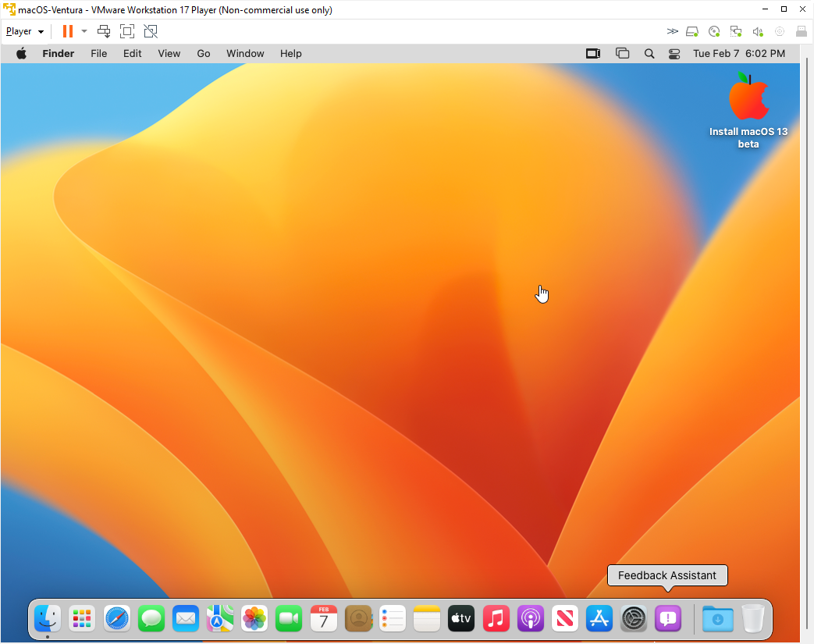814x644 pixels.
Task: Click the Spotlight search magnifier icon
Action: pos(649,54)
